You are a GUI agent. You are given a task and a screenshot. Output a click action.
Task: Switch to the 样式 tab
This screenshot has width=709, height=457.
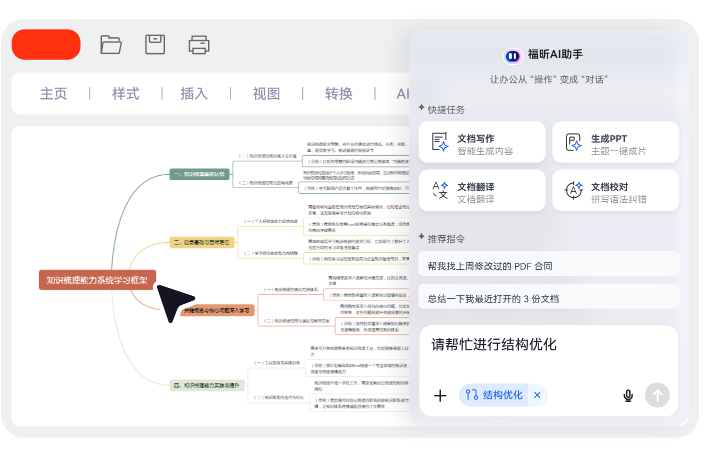(x=126, y=94)
